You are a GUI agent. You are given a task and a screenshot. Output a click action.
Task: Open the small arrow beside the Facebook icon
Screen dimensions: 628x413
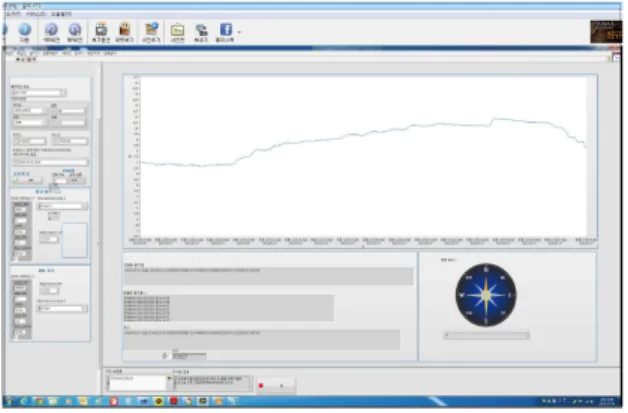coord(240,32)
